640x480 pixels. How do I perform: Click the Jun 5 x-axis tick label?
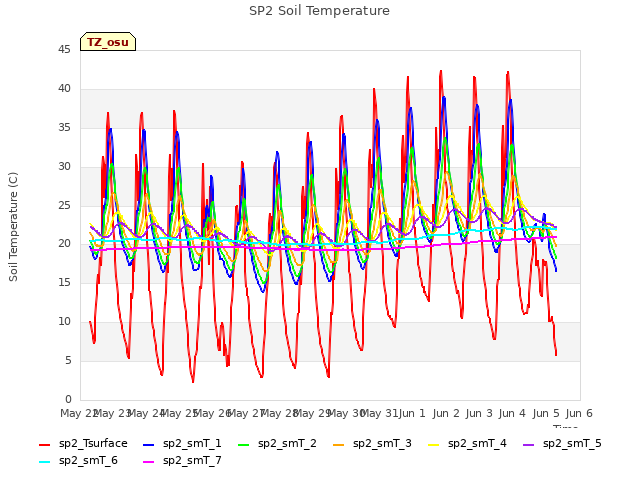(546, 413)
